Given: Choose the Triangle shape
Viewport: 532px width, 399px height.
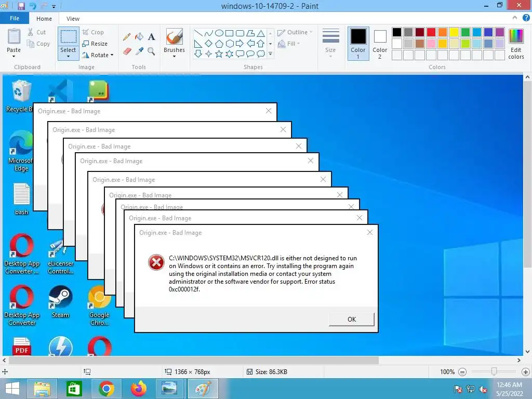Looking at the screenshot, I should (x=261, y=33).
